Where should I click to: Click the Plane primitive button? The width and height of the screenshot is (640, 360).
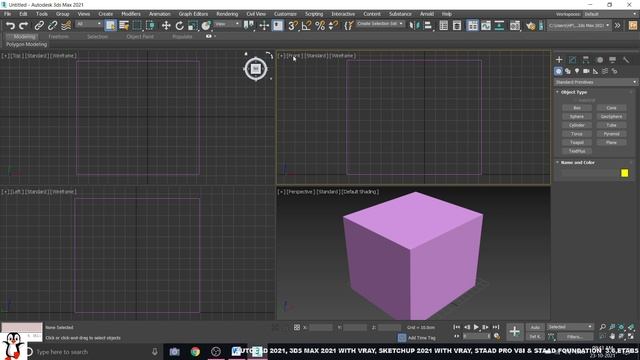(611, 142)
